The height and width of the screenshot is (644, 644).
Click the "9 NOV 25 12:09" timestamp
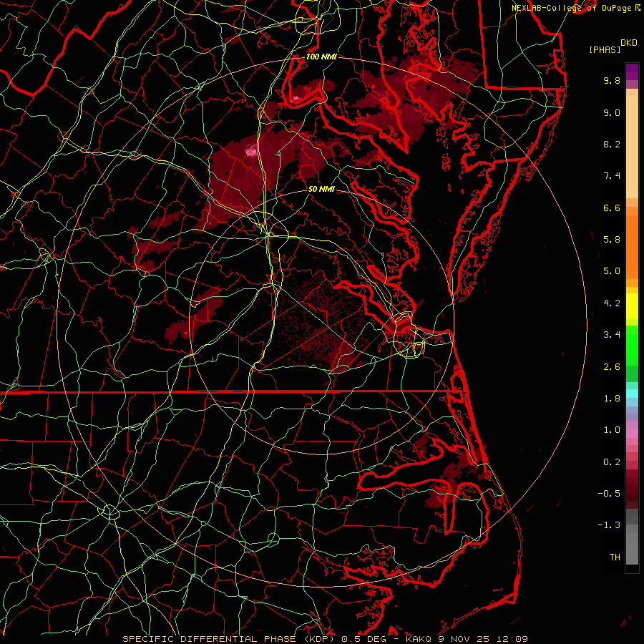pyautogui.click(x=482, y=639)
